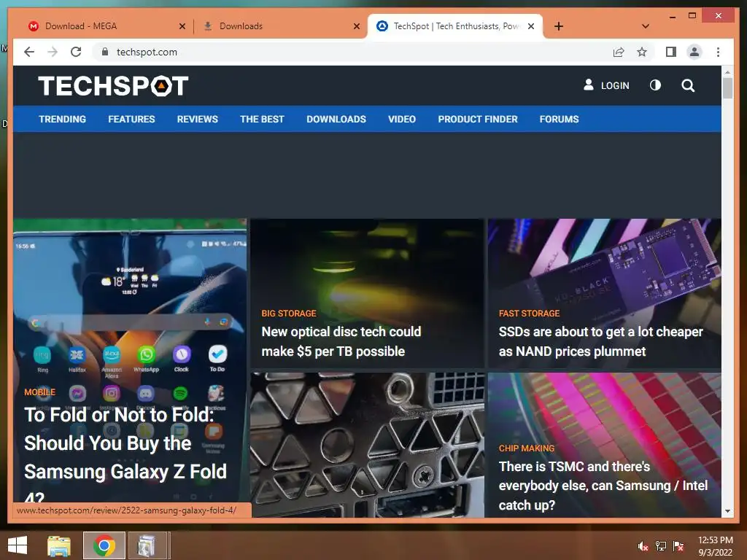Click the network tray icon

[x=661, y=546]
